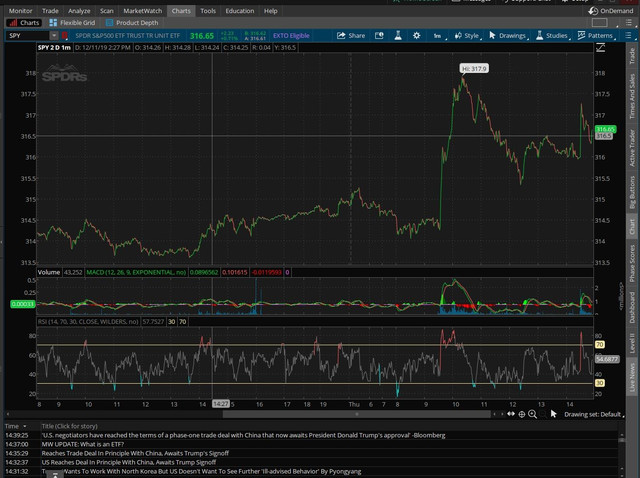Open Times And Sales sidebar panel

click(632, 96)
